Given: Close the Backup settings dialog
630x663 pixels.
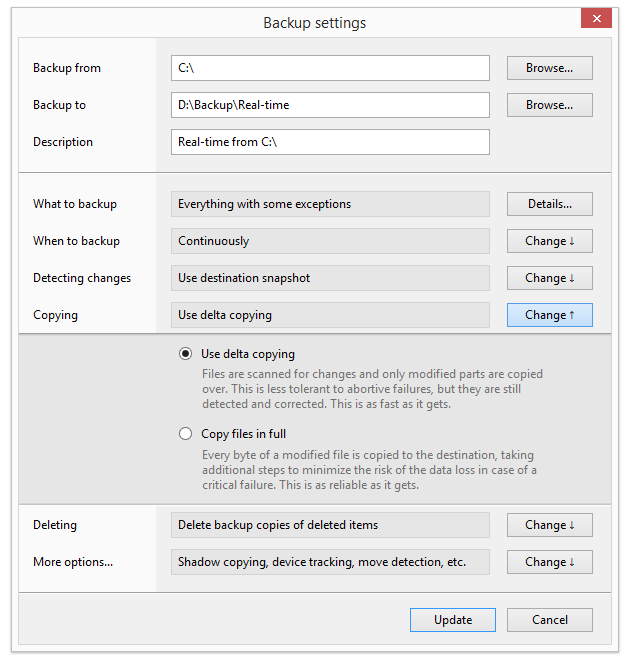Looking at the screenshot, I should pyautogui.click(x=597, y=19).
